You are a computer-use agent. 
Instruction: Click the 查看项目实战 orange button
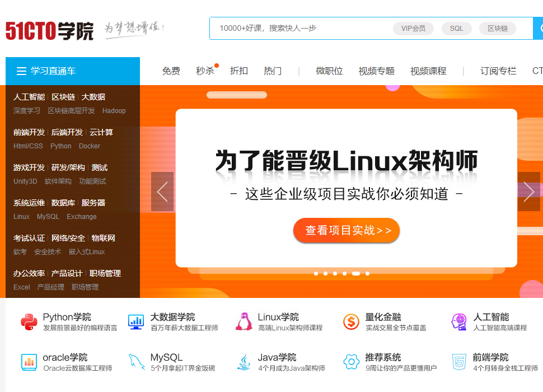(347, 230)
